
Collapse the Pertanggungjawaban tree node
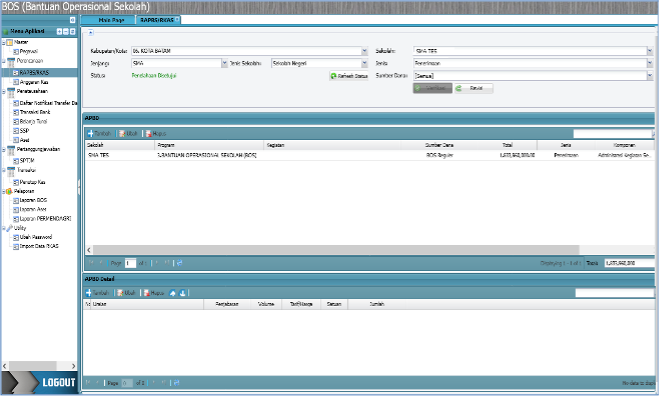pos(3,149)
